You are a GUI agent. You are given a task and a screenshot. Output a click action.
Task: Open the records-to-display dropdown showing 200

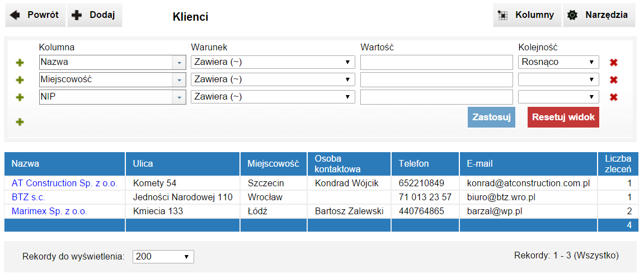coord(163,257)
